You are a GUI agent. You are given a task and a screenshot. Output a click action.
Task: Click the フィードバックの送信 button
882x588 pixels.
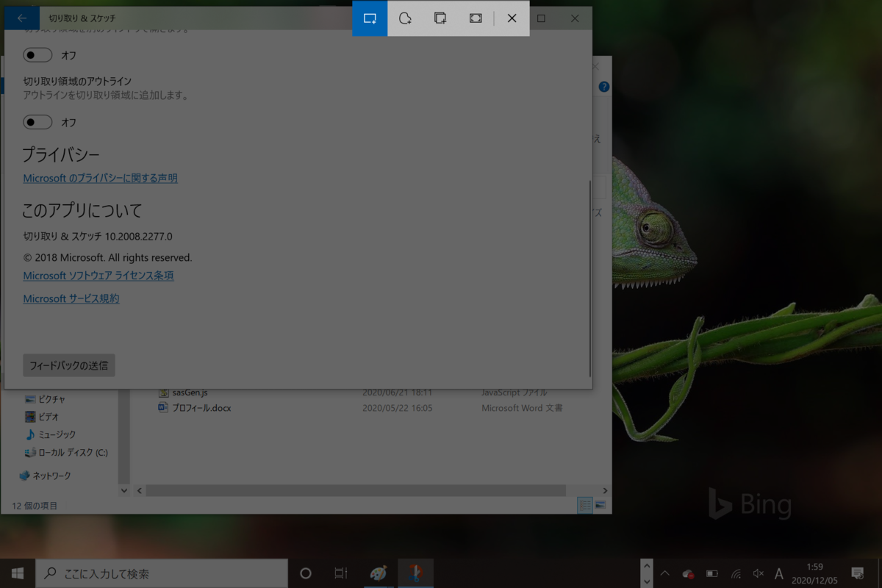[x=69, y=365]
